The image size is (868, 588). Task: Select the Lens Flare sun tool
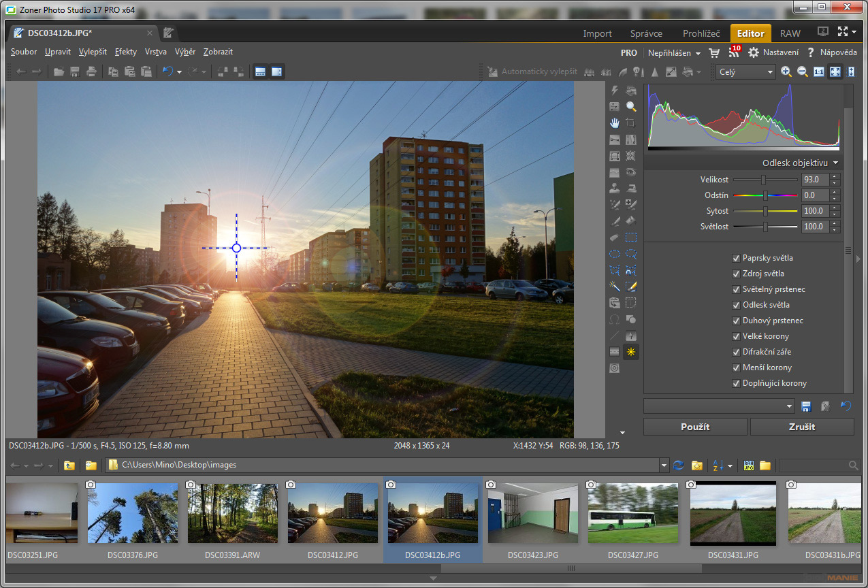pos(631,352)
